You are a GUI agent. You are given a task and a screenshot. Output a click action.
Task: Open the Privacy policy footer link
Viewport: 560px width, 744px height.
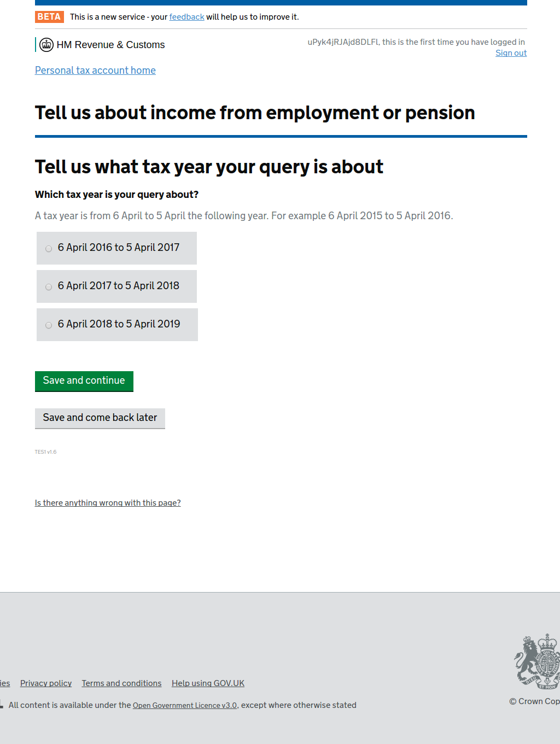pos(46,683)
